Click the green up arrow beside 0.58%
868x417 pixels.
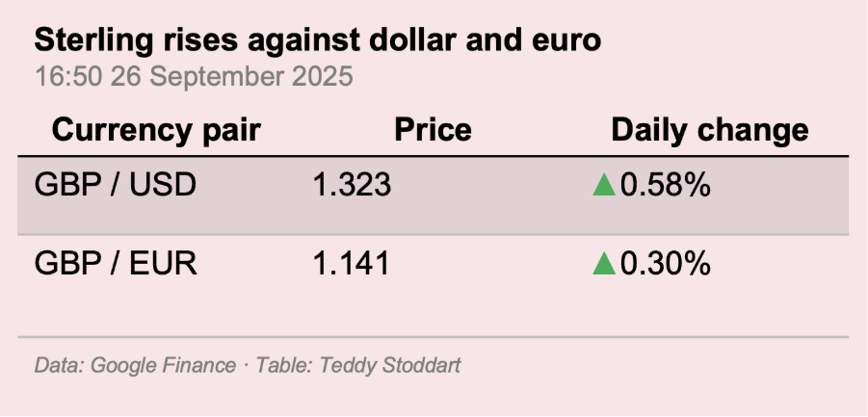(604, 186)
